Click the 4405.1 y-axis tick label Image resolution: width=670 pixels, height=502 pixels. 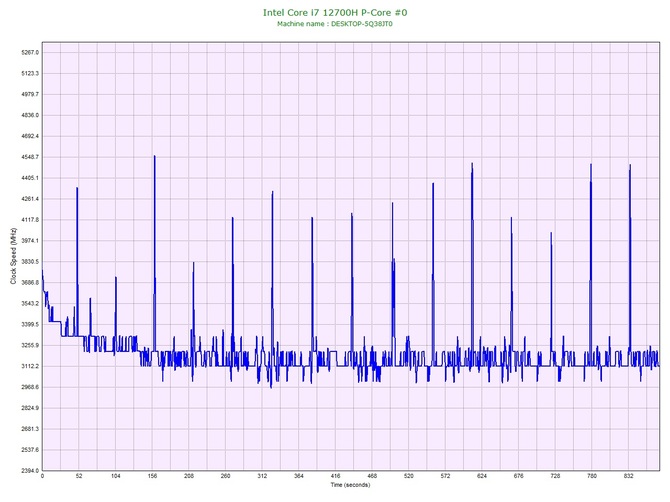[x=30, y=178]
